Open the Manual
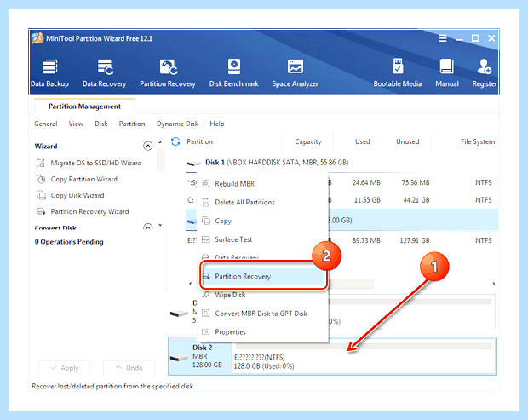 (447, 73)
